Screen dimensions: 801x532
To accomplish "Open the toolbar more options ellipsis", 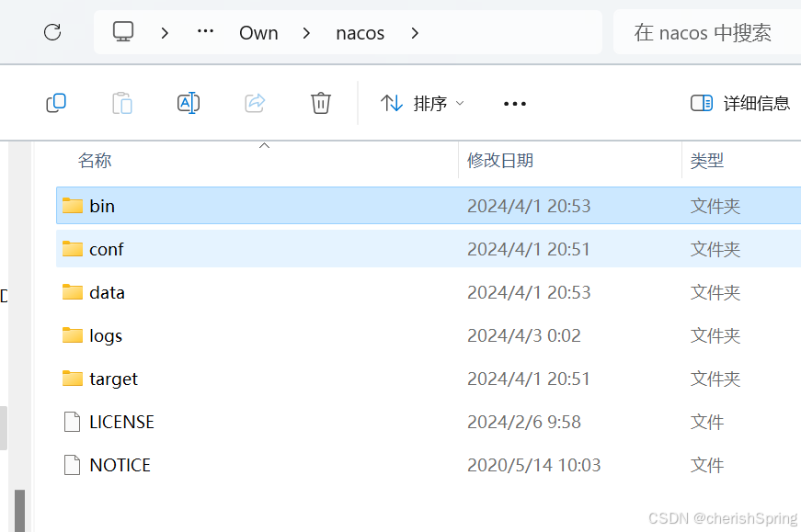I will tap(514, 104).
